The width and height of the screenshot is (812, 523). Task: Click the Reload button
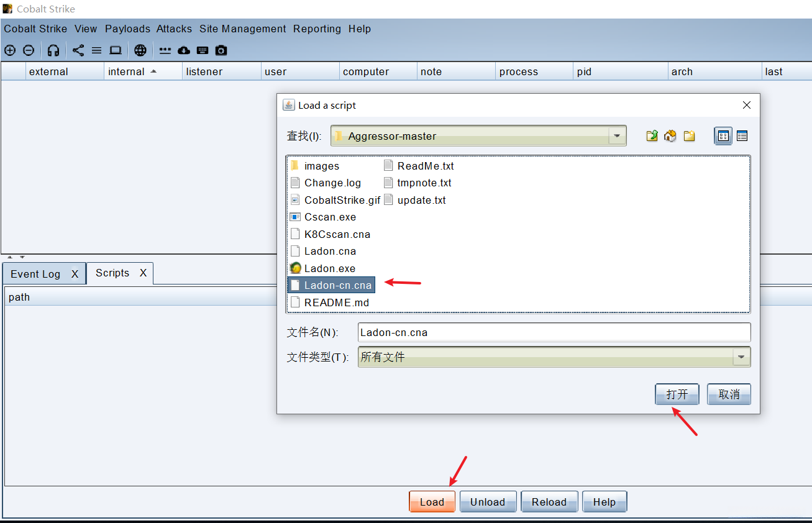(549, 502)
